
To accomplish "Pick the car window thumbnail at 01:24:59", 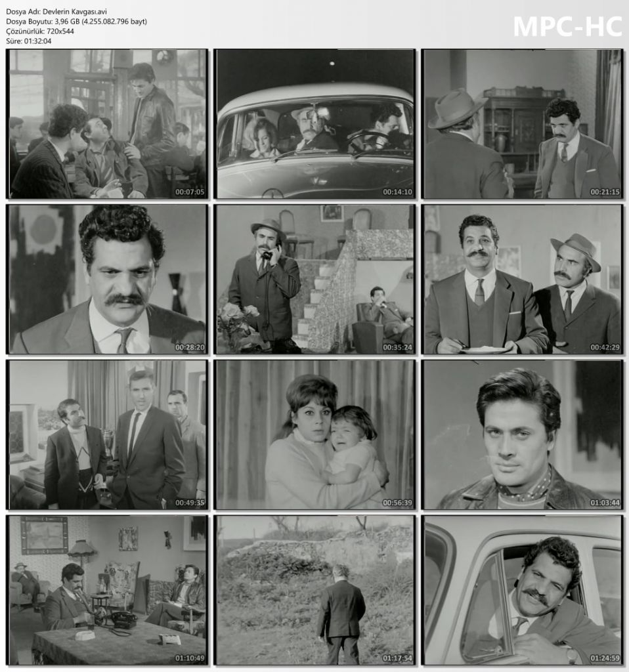I will 523,590.
